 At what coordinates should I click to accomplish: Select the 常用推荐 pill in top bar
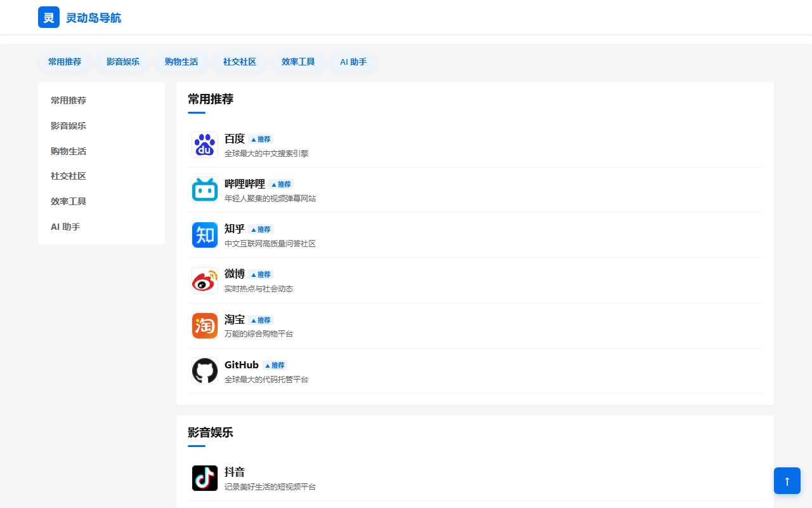tap(65, 62)
